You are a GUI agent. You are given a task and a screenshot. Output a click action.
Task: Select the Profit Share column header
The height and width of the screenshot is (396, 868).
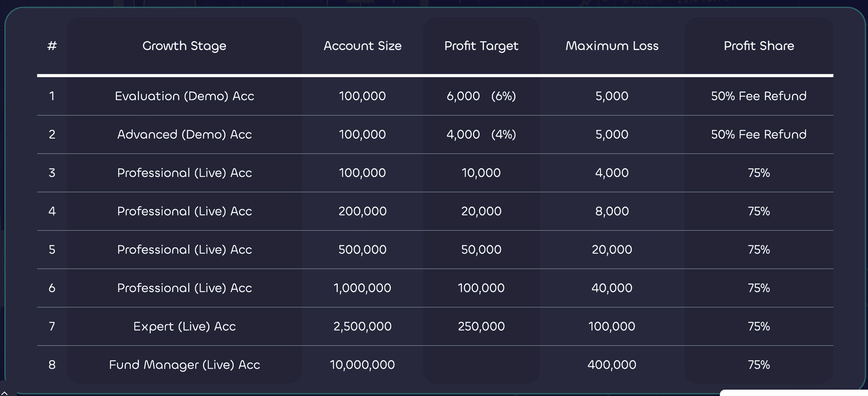759,46
